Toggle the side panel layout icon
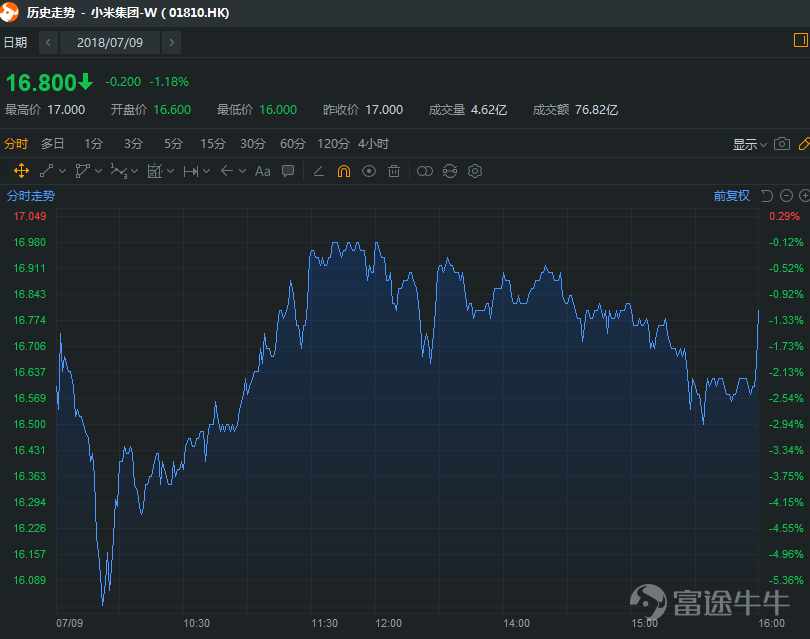This screenshot has height=639, width=810. pos(801,40)
